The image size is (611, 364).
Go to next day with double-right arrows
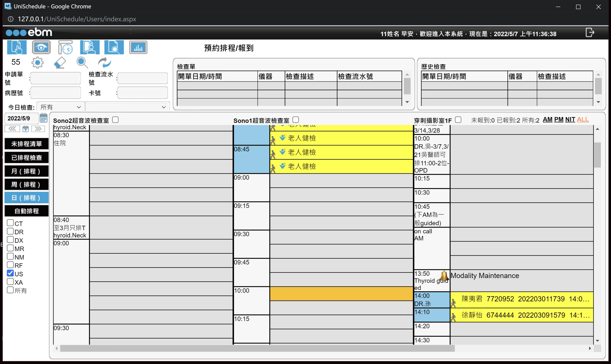pos(38,129)
